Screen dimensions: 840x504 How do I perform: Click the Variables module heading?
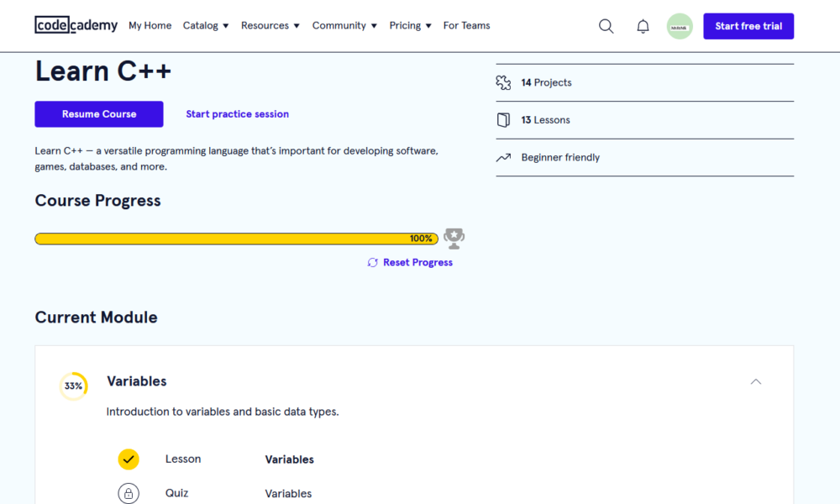(137, 381)
